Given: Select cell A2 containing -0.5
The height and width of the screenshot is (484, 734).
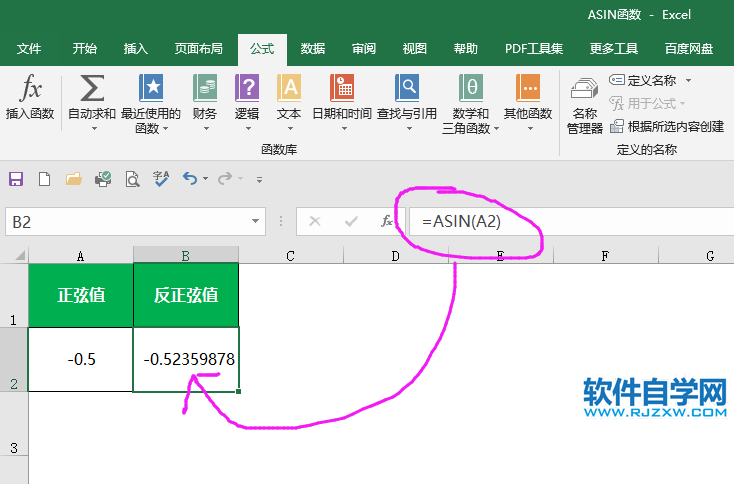Looking at the screenshot, I should point(81,359).
